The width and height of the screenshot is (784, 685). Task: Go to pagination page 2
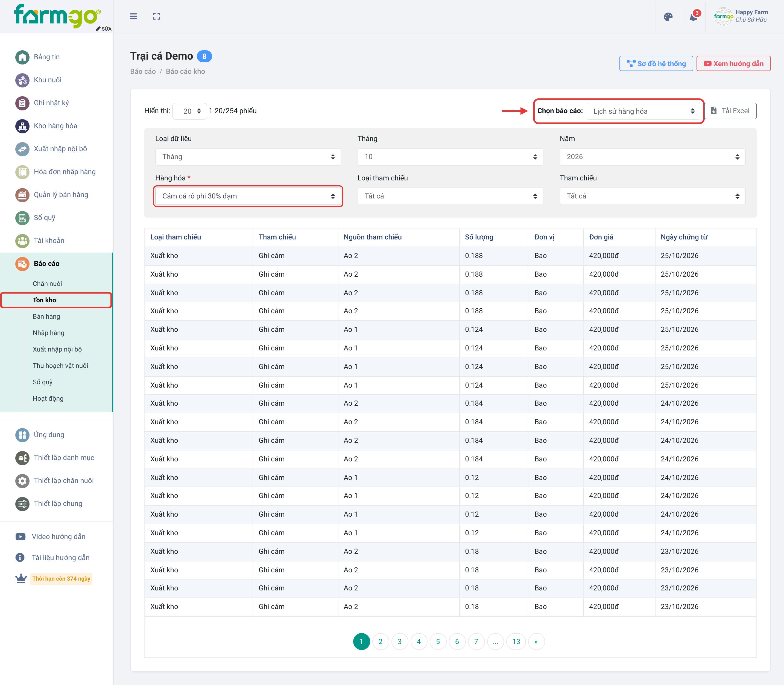pos(380,642)
